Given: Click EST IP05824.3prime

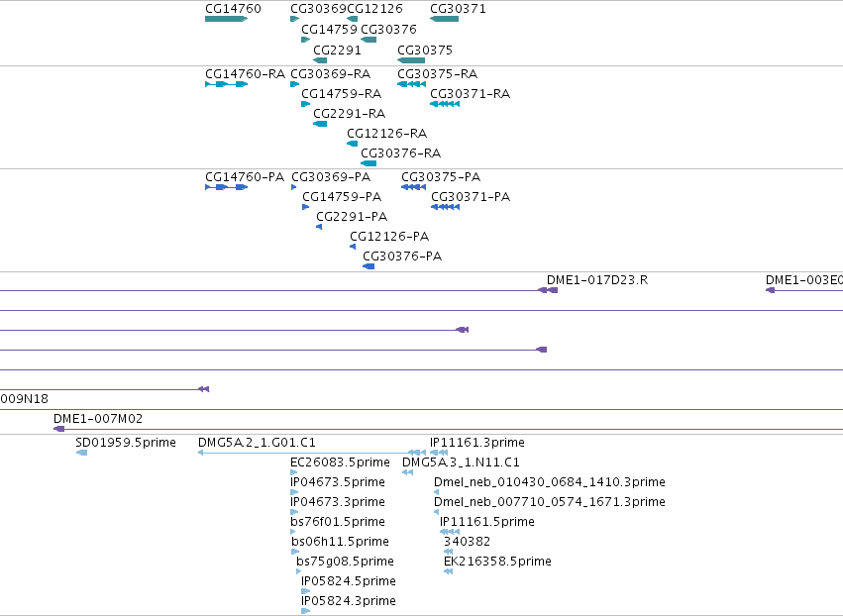Looking at the screenshot, I should (x=349, y=601).
